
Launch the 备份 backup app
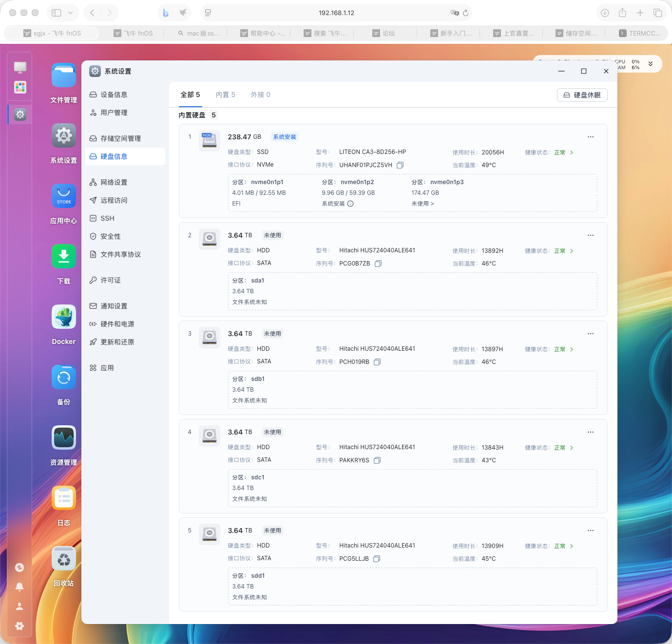63,377
